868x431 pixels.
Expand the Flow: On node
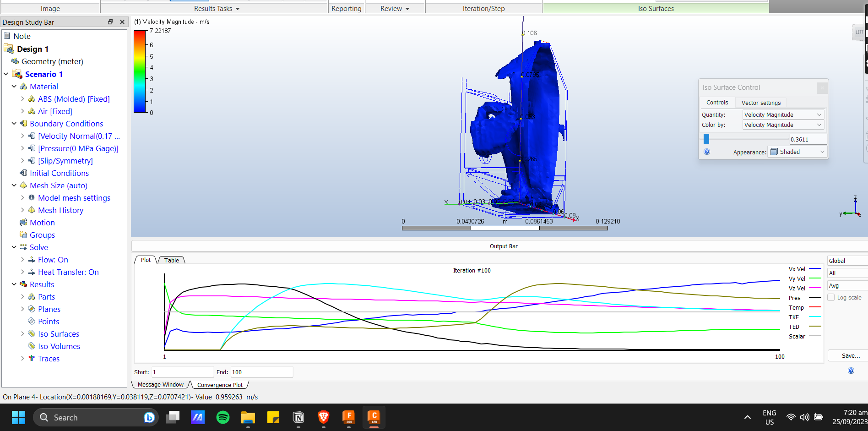[22, 259]
